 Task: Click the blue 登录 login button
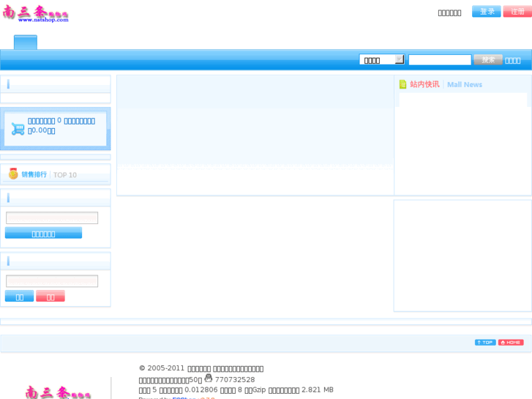click(486, 11)
